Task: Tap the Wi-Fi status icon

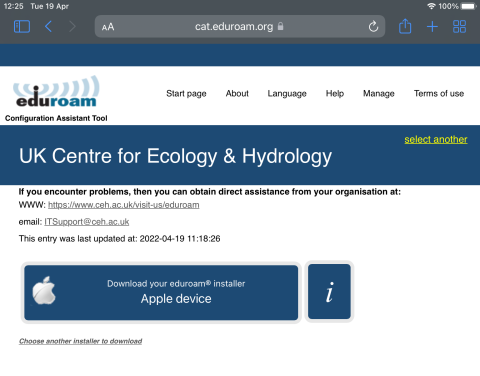Action: (x=431, y=6)
